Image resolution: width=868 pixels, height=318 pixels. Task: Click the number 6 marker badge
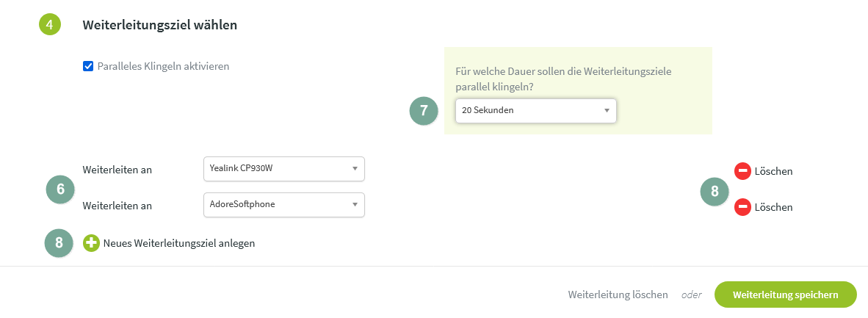tap(60, 189)
